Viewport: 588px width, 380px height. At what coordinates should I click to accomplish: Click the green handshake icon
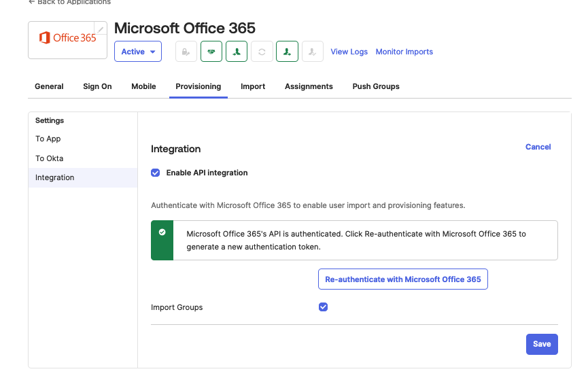211,52
